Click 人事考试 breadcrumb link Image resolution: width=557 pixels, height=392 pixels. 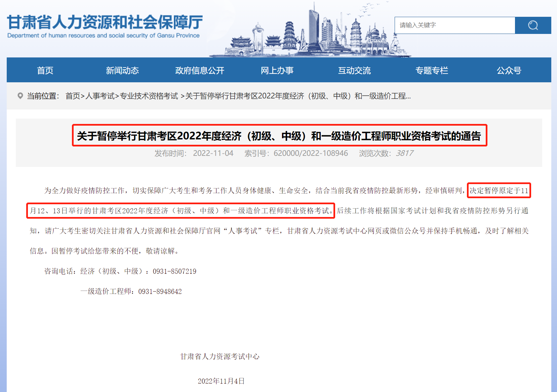point(100,96)
